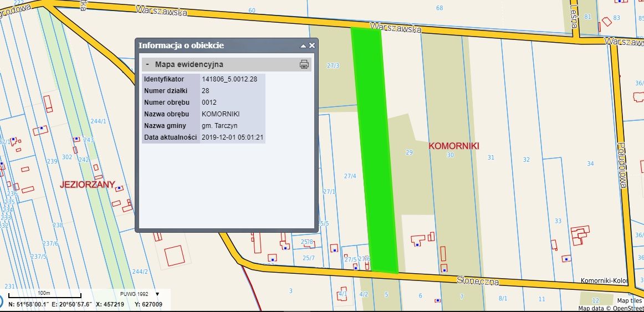Close the Informacja o obiekcie panel
The image size is (644, 312).
(311, 45)
